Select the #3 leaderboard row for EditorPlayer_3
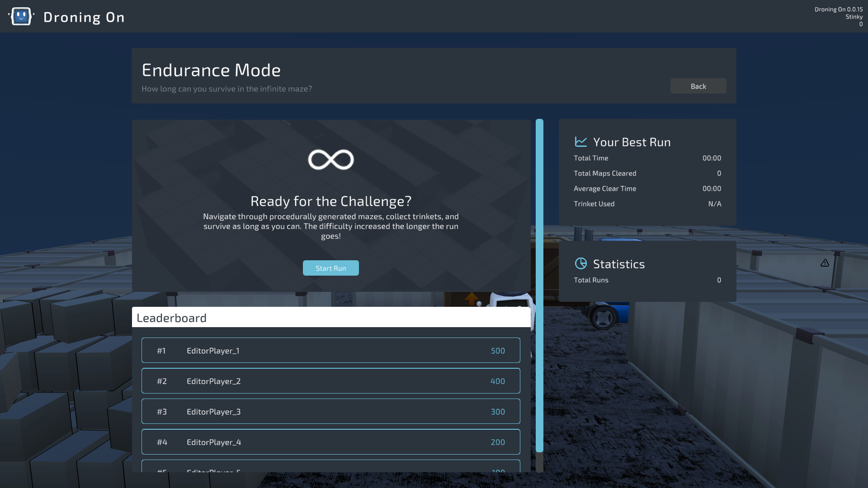This screenshot has width=868, height=488. click(x=331, y=411)
